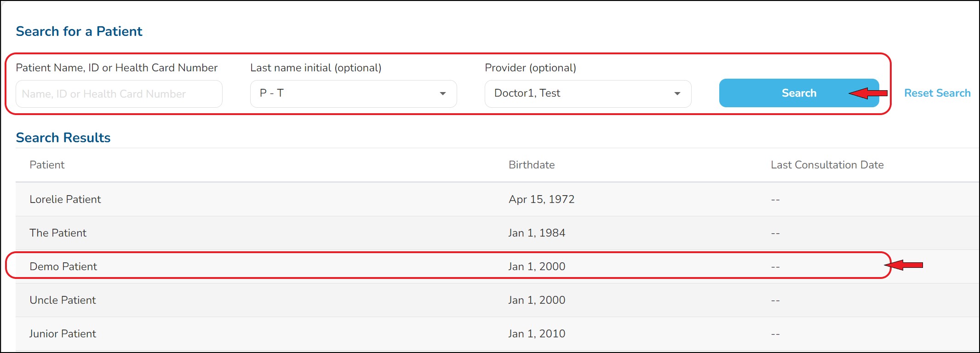Click the Apr 15, 1972 birthdate cell
The image size is (980, 353).
pos(541,199)
